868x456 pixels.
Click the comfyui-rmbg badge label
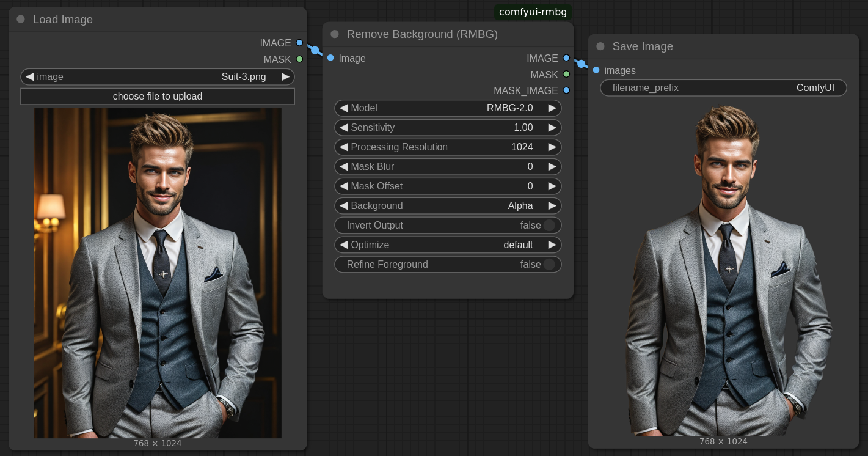533,12
